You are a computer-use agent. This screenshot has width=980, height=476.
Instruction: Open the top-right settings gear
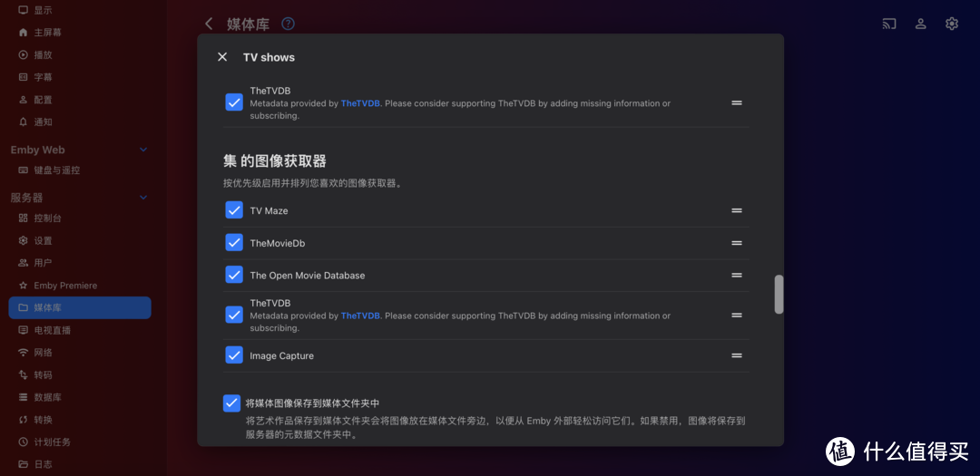click(x=951, y=24)
